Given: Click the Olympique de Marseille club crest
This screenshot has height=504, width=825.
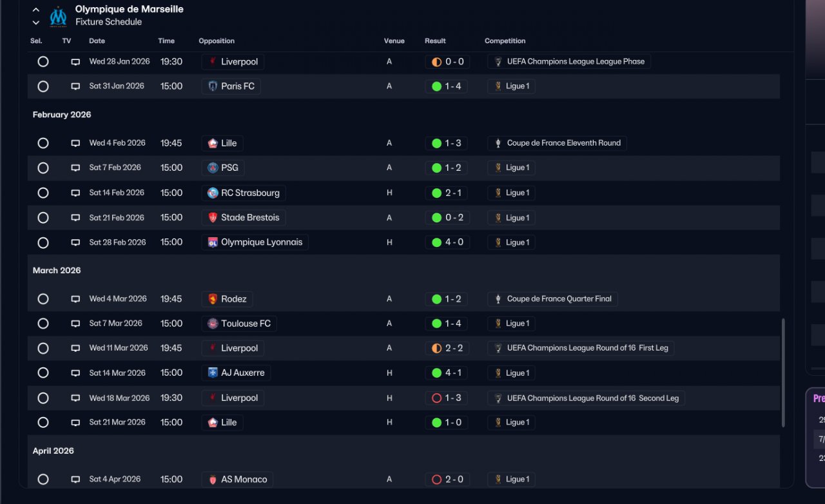Looking at the screenshot, I should pyautogui.click(x=58, y=15).
